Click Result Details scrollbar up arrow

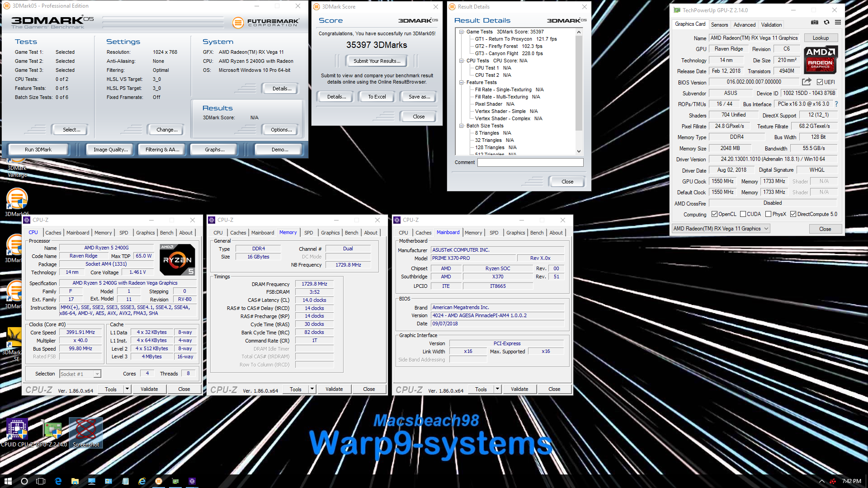click(x=579, y=32)
